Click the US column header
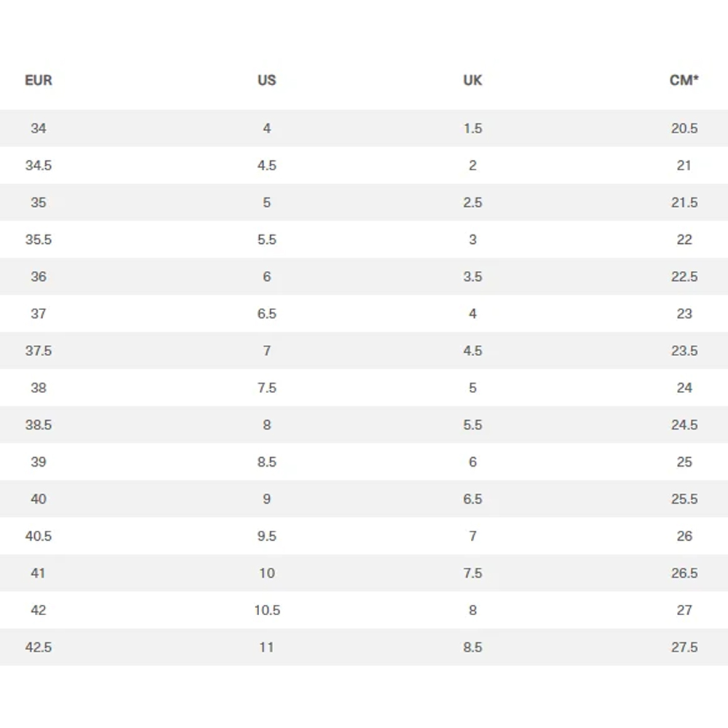Screen dimensions: 728x728 [266, 80]
